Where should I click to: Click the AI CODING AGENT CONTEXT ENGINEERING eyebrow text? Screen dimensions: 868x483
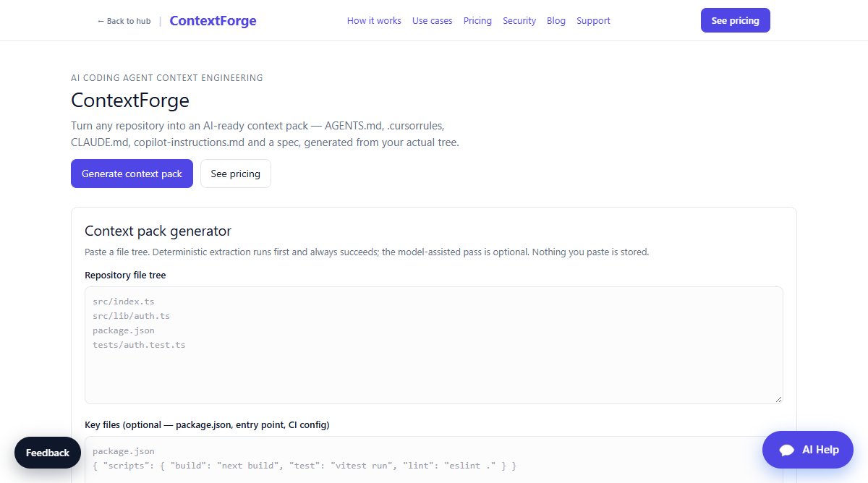(x=167, y=77)
